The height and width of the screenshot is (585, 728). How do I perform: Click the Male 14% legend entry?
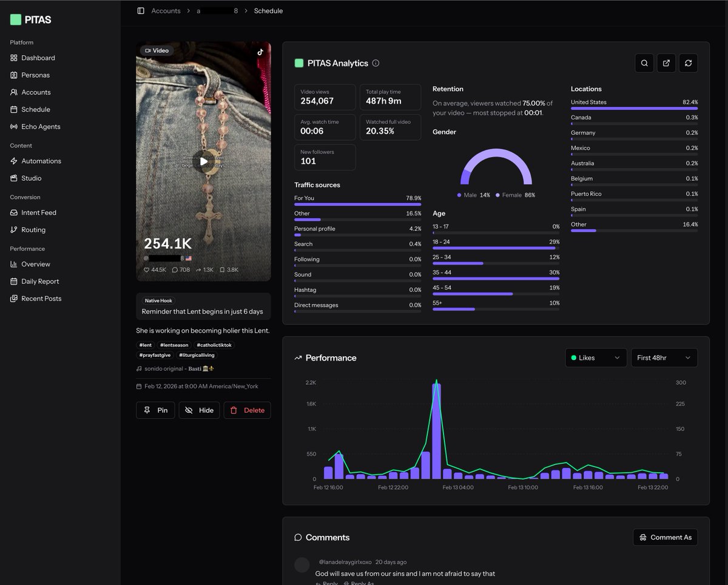tap(473, 195)
